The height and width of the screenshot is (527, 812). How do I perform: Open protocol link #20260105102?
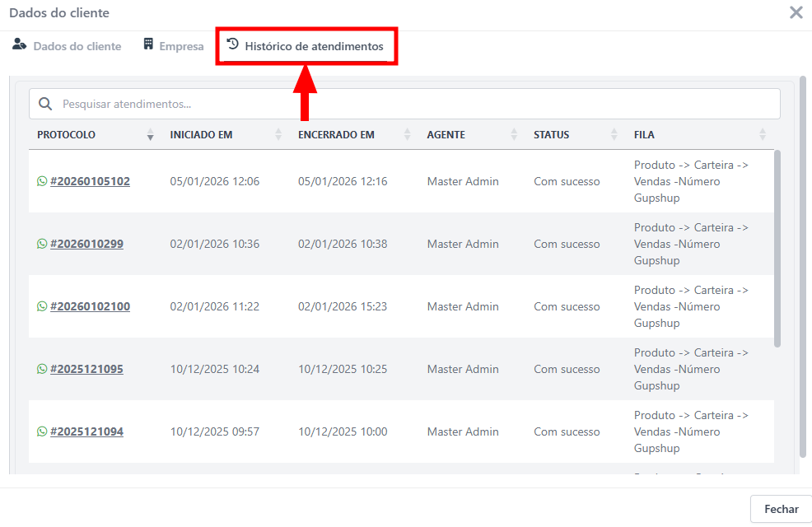point(90,181)
